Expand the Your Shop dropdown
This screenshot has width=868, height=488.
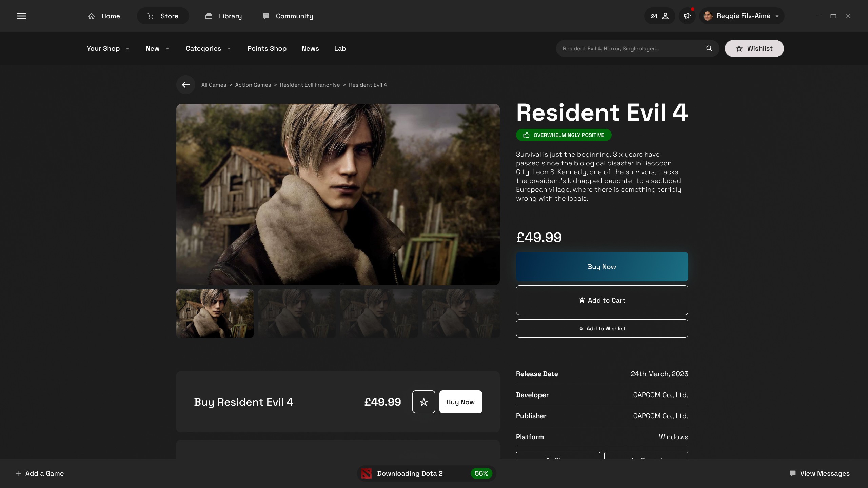[108, 48]
